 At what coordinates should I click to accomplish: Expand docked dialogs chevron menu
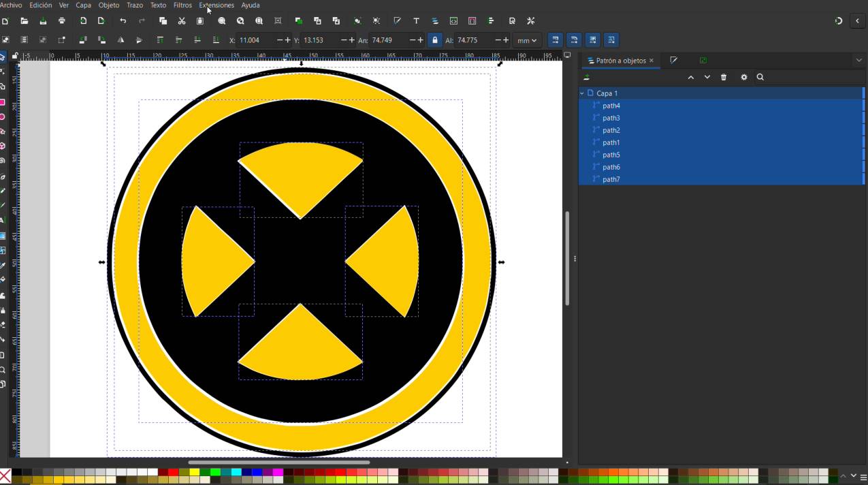(858, 61)
